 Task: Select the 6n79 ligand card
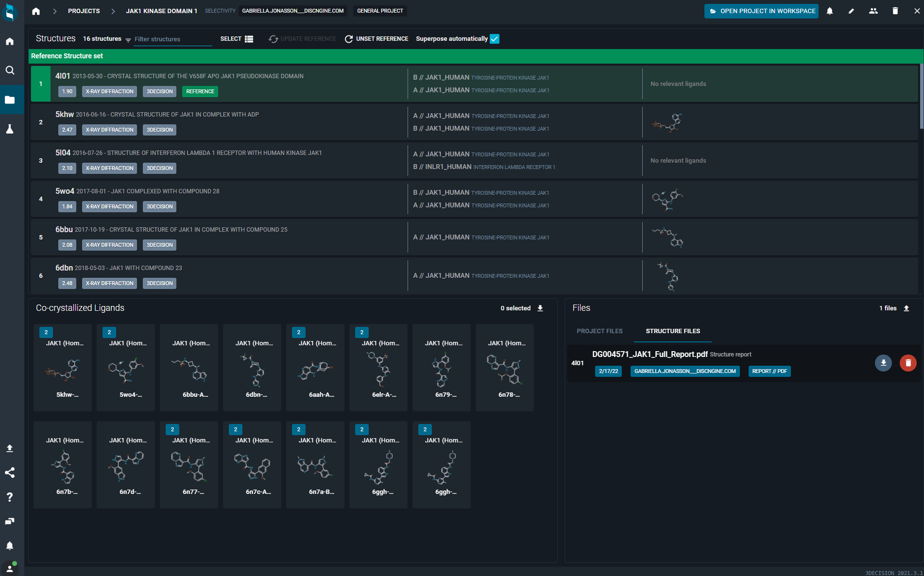click(442, 368)
